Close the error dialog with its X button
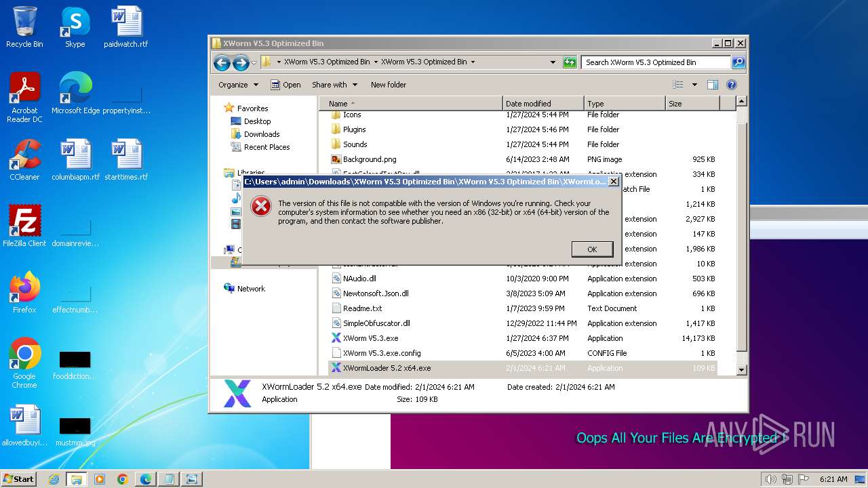Screen dimensions: 868x488 coord(613,182)
